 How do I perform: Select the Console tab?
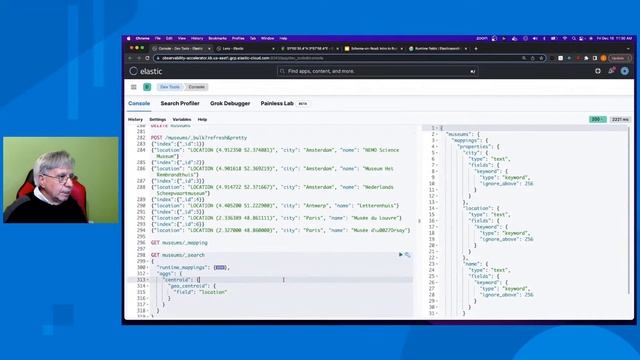(139, 104)
